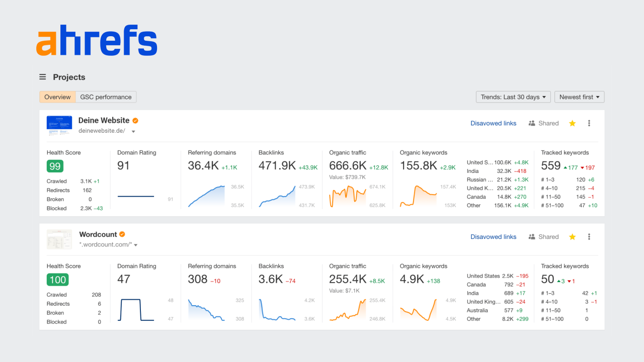Open the Newest first sort dropdown
644x362 pixels.
click(579, 97)
